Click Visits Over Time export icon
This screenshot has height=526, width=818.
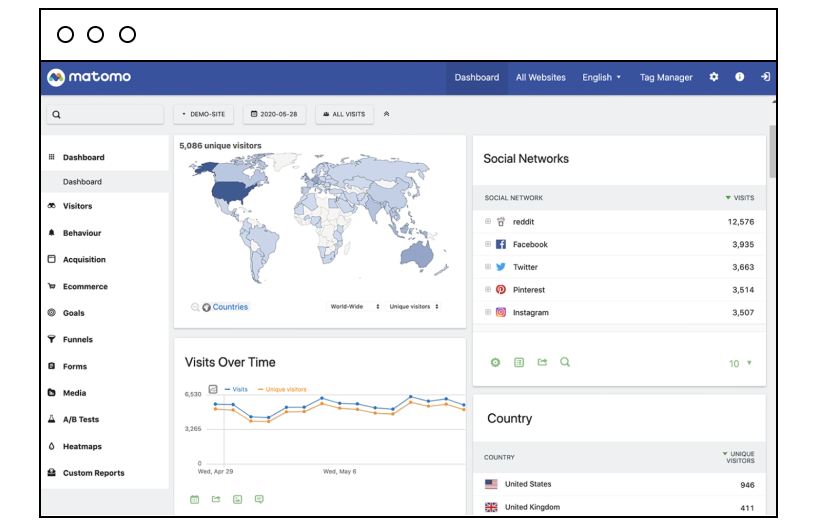point(216,499)
